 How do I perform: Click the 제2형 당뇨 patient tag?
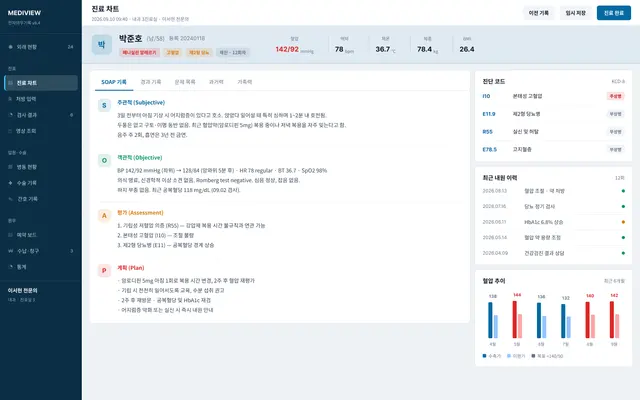199,53
